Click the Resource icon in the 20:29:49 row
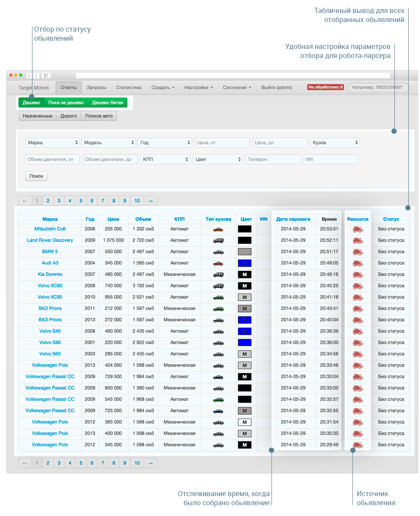Viewport: 420px width, 516px height. click(358, 445)
